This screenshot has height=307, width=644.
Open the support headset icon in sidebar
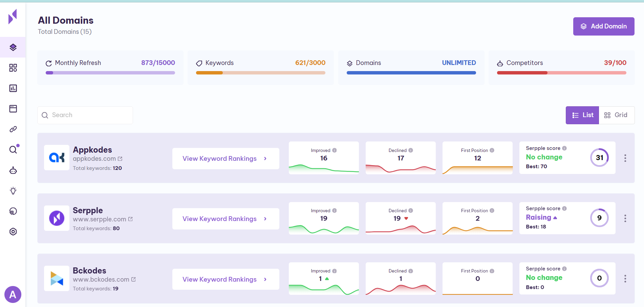13,211
